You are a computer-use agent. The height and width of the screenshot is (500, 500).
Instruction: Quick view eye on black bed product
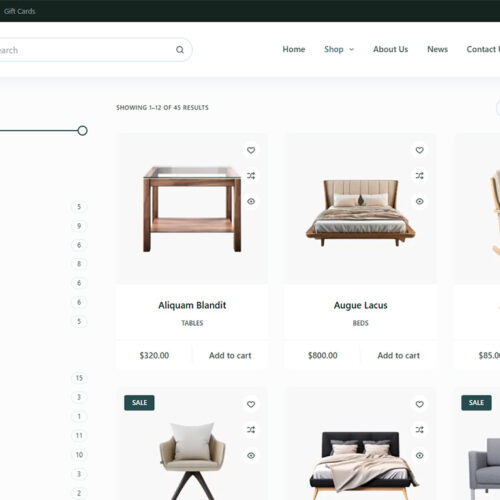(420, 455)
